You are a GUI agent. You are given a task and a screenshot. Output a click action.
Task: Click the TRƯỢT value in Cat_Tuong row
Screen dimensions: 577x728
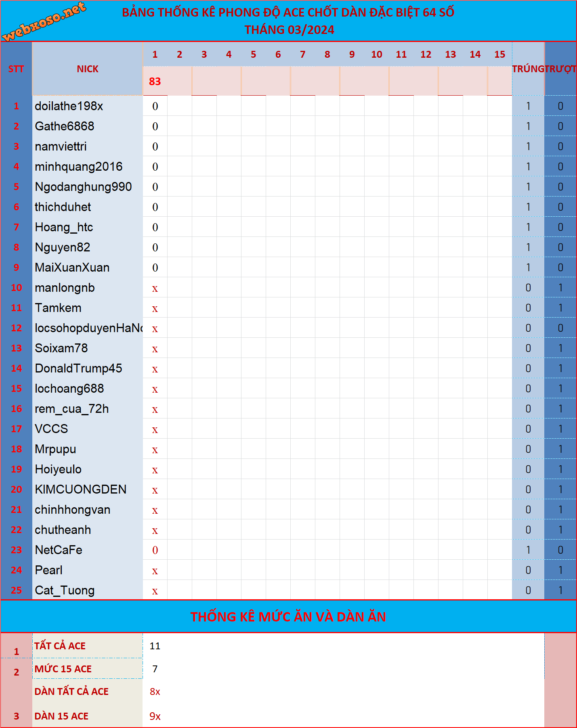560,590
